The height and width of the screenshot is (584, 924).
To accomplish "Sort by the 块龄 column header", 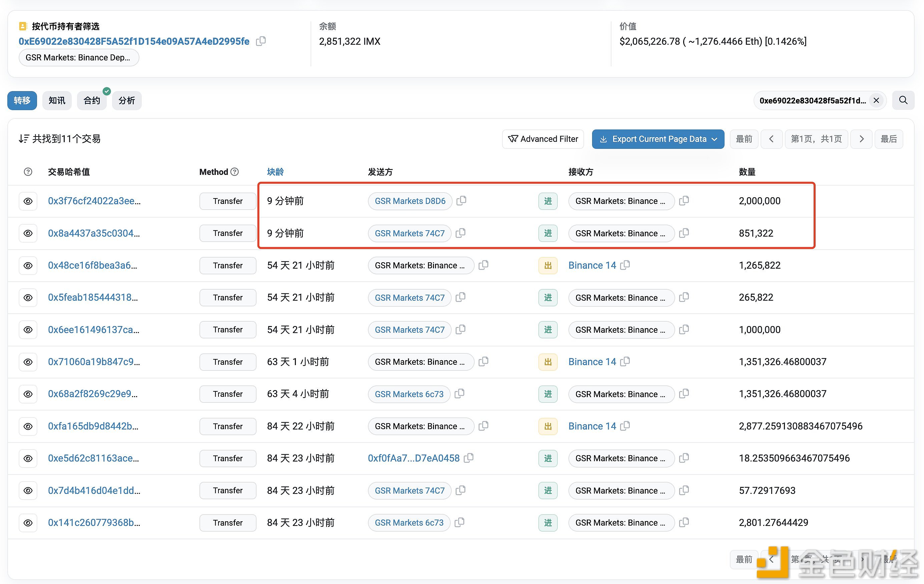I will click(275, 172).
